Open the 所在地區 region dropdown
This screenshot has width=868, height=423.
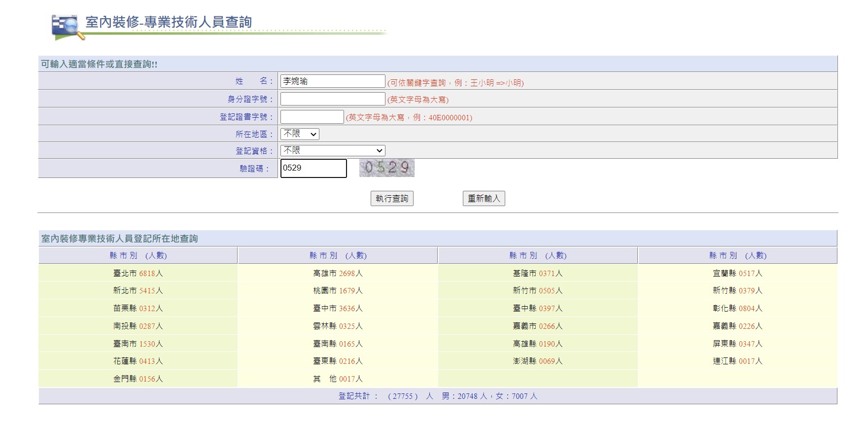[300, 134]
